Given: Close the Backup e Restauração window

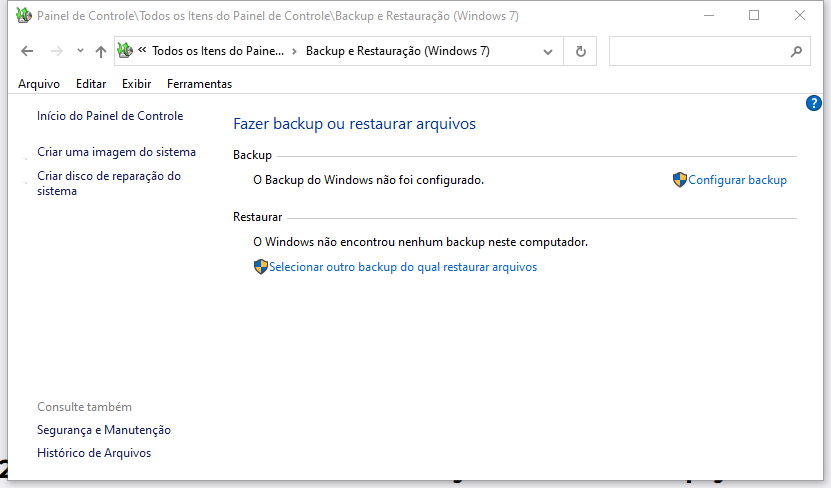Looking at the screenshot, I should click(800, 15).
